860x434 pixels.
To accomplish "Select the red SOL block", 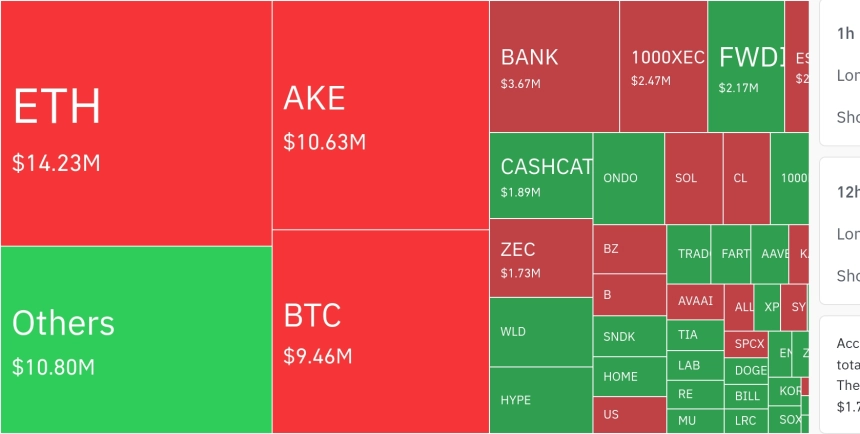I will [694, 178].
